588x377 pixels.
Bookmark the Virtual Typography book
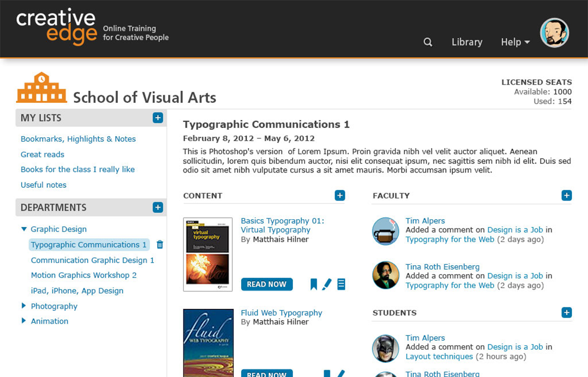(314, 284)
